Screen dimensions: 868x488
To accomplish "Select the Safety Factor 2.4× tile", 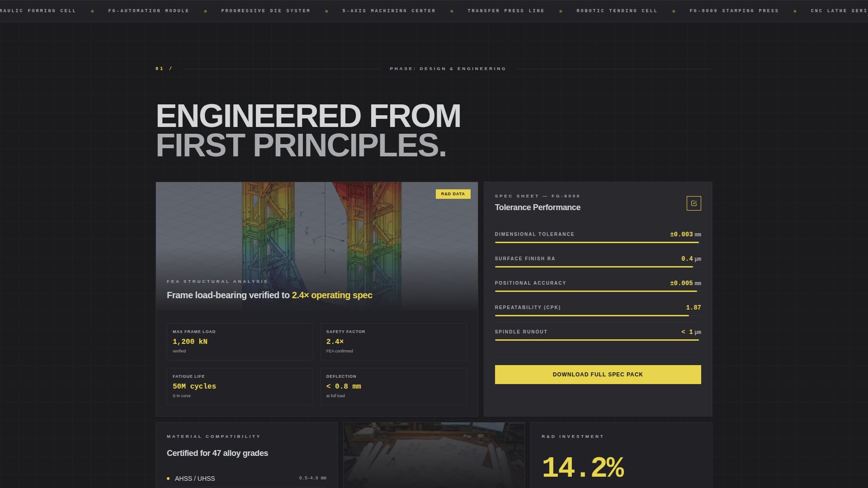I will click(393, 342).
